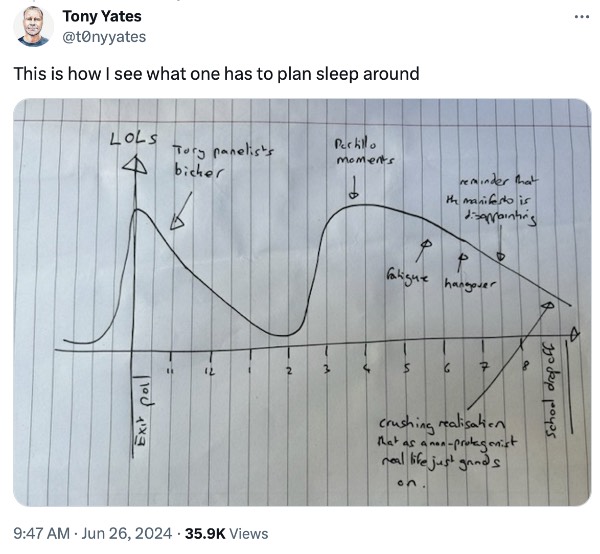Click the arrow tip below Portillo moments
The width and height of the screenshot is (600, 554).
pos(354,194)
